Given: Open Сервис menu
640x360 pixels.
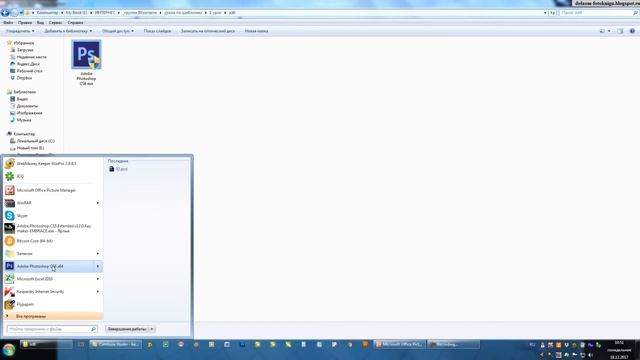Looking at the screenshot, I should [x=56, y=23].
